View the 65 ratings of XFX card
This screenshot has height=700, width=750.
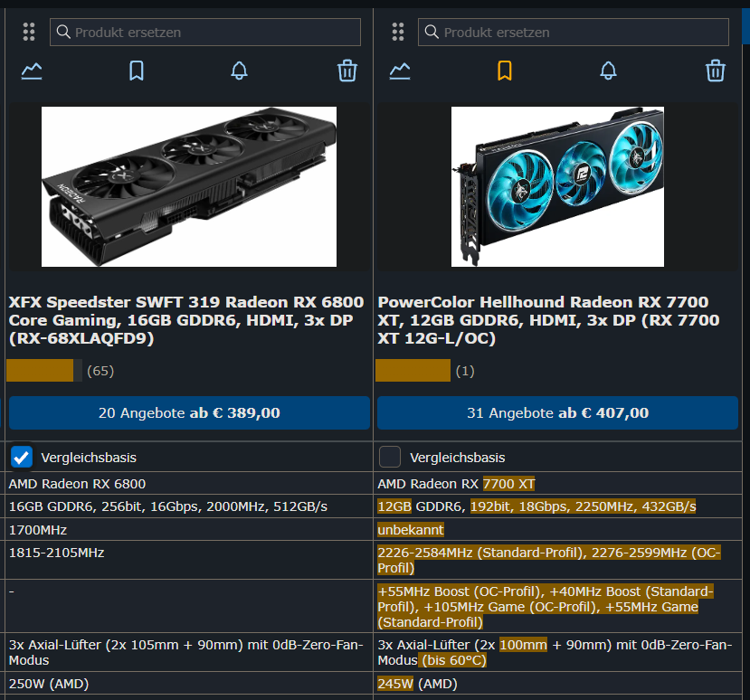click(100, 371)
